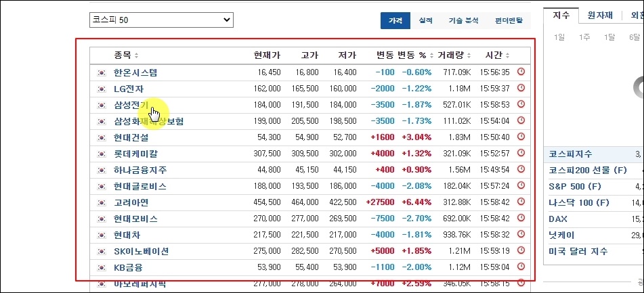Open 코스피200 선물 (F) index

pos(588,171)
